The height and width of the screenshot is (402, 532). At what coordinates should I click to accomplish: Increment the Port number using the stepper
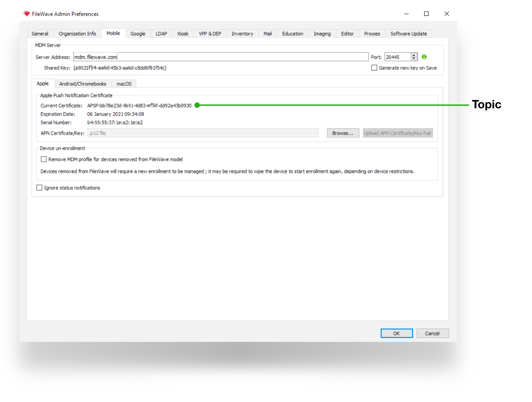click(414, 55)
